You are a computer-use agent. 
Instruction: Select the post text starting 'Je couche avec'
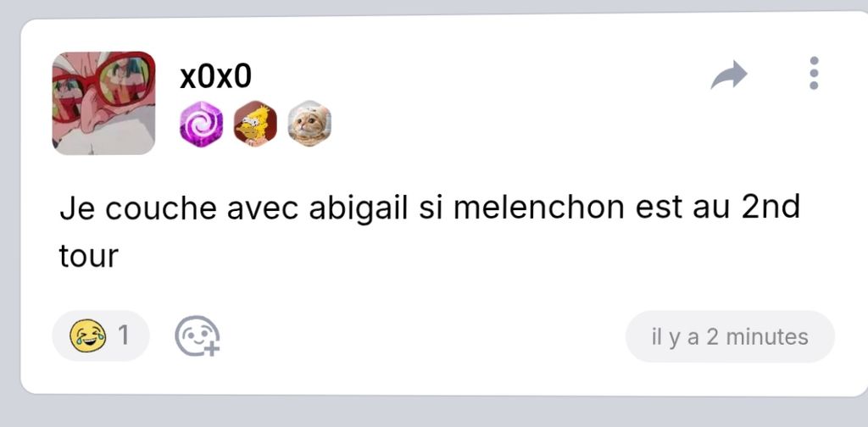coord(430,232)
